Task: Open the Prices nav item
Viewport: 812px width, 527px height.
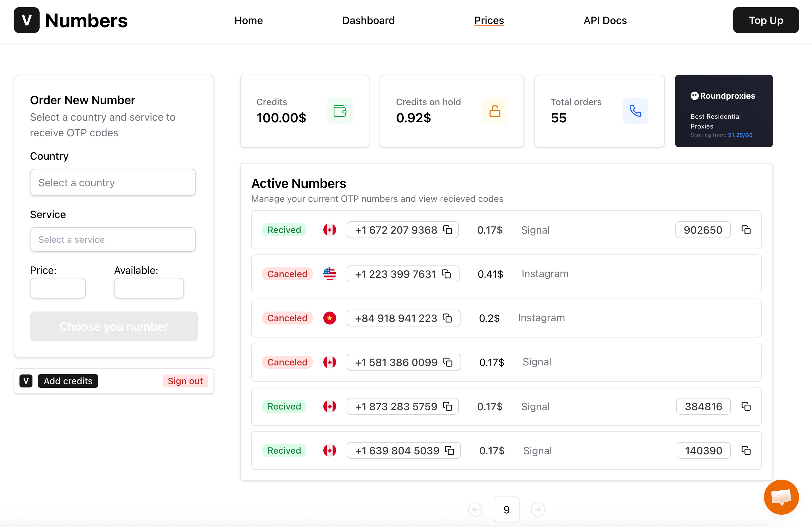Action: (x=489, y=20)
